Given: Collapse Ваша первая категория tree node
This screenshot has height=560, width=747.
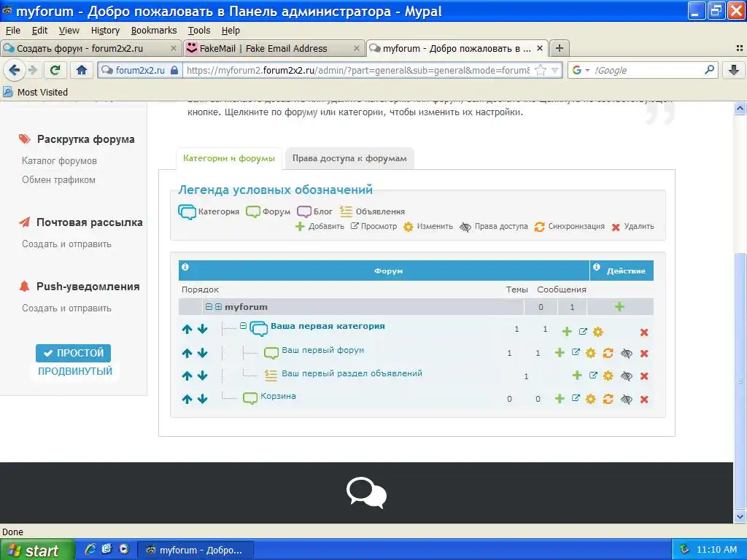Looking at the screenshot, I should click(x=243, y=326).
